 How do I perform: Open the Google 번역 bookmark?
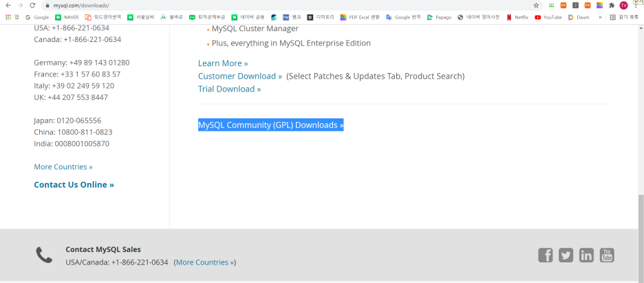403,17
